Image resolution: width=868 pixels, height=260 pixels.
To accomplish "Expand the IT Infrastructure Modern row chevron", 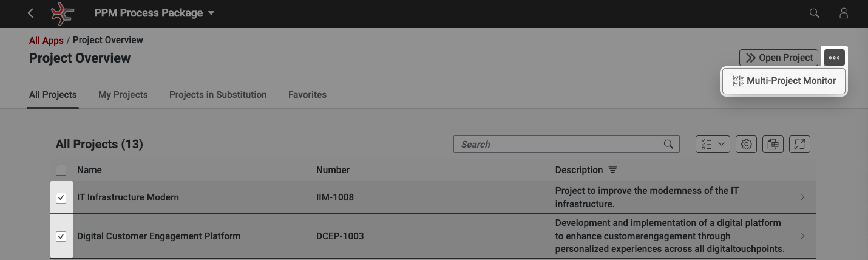I will [x=802, y=197].
